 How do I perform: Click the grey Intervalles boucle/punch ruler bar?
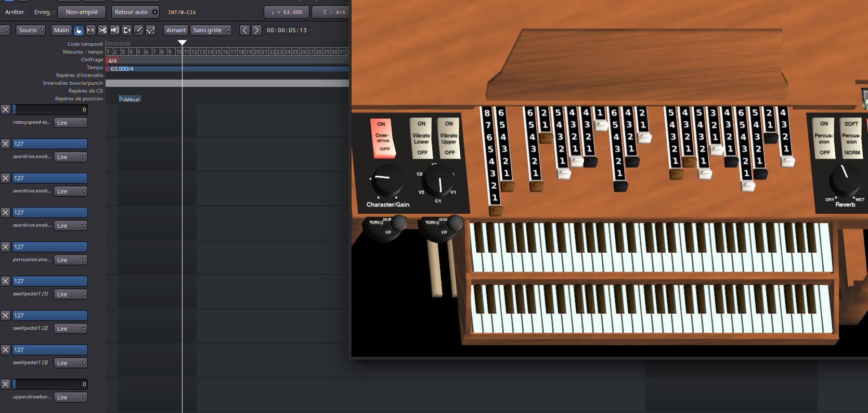coord(227,83)
